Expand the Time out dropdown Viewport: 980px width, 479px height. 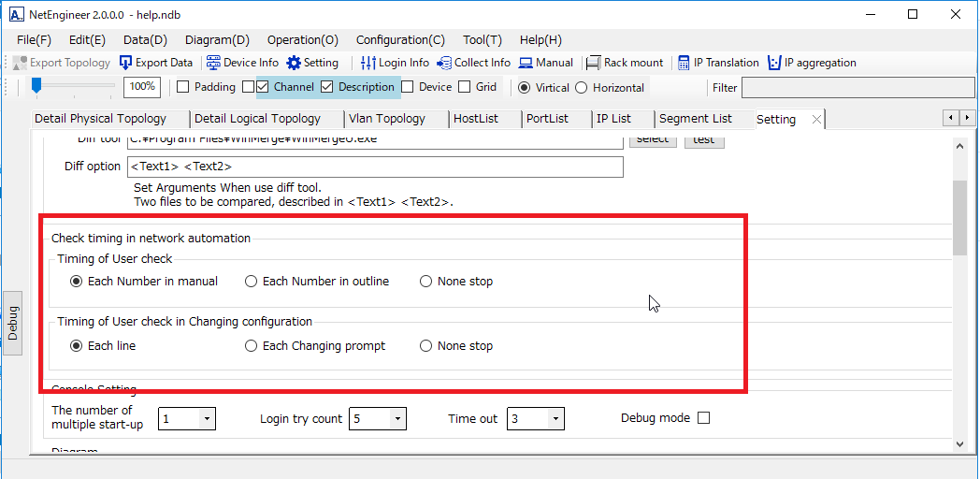(555, 419)
